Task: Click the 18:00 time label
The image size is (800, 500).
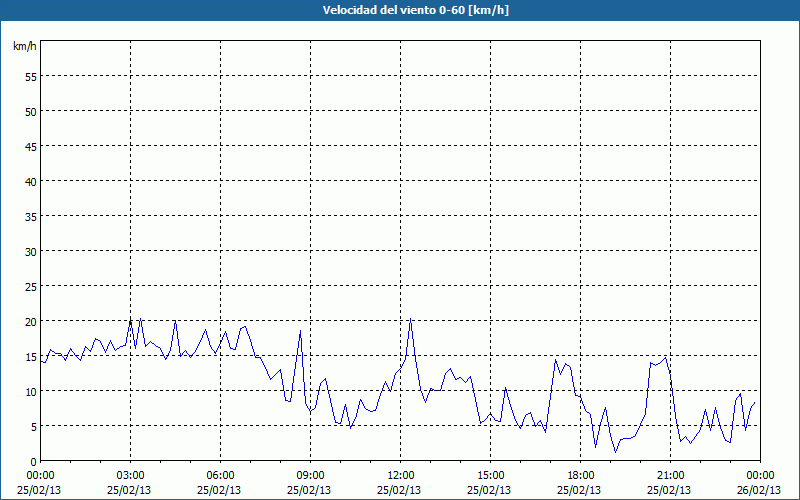Action: click(x=580, y=476)
